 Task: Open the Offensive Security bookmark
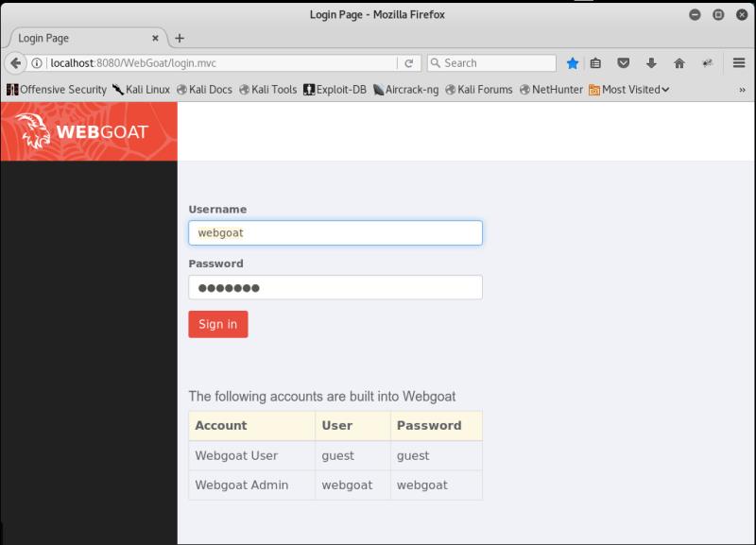coord(57,90)
